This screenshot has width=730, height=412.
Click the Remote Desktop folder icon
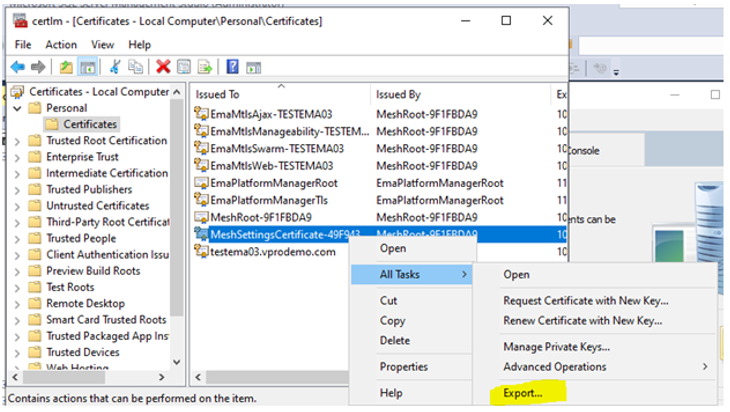tap(35, 304)
